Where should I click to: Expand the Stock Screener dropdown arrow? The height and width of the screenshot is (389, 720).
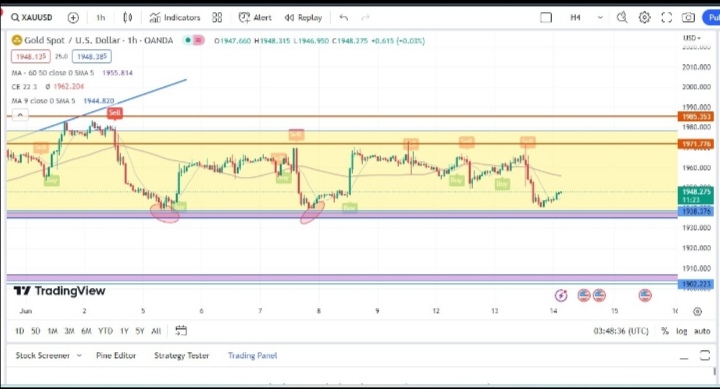point(79,355)
